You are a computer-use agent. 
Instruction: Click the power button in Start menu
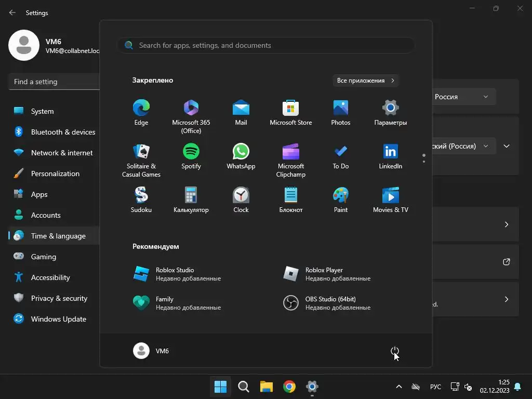pos(395,351)
